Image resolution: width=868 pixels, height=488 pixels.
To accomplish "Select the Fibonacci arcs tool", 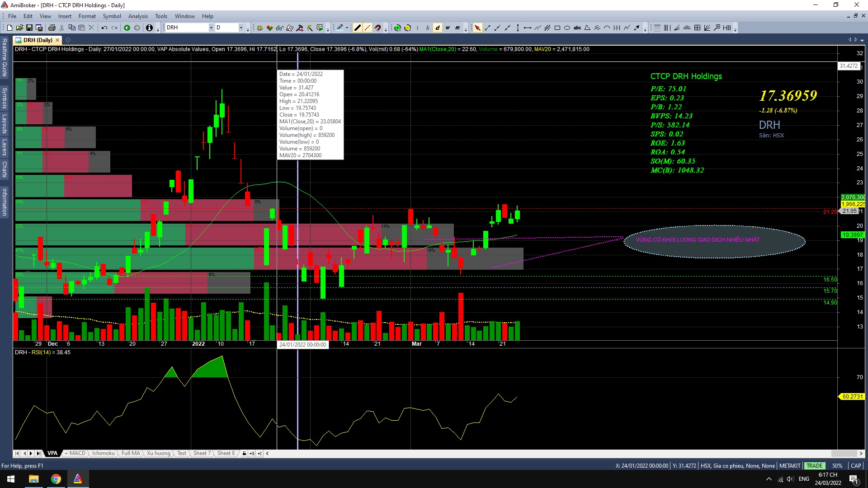I will click(687, 28).
